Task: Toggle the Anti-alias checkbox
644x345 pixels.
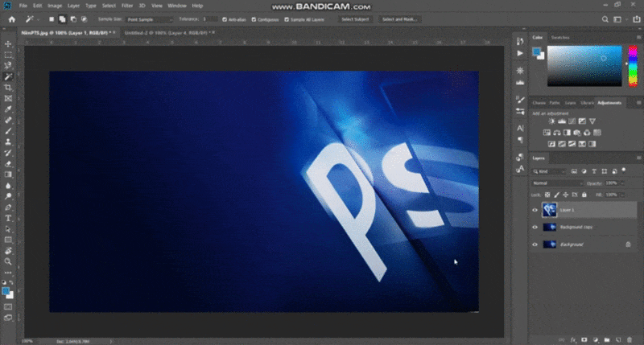Action: point(225,19)
